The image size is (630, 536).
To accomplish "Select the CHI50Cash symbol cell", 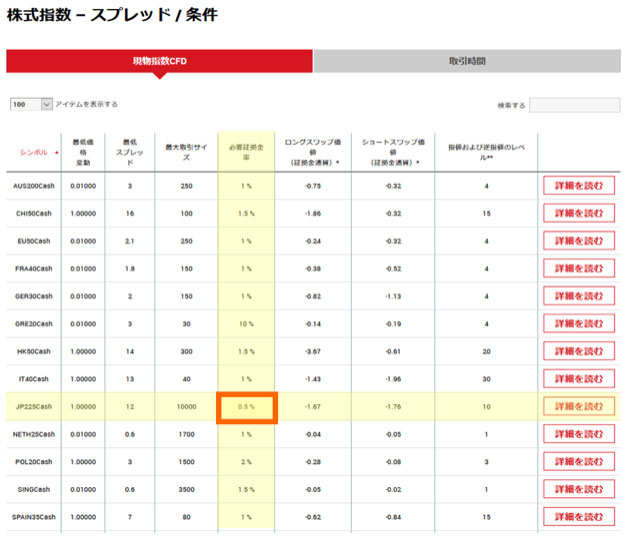I will point(34,213).
